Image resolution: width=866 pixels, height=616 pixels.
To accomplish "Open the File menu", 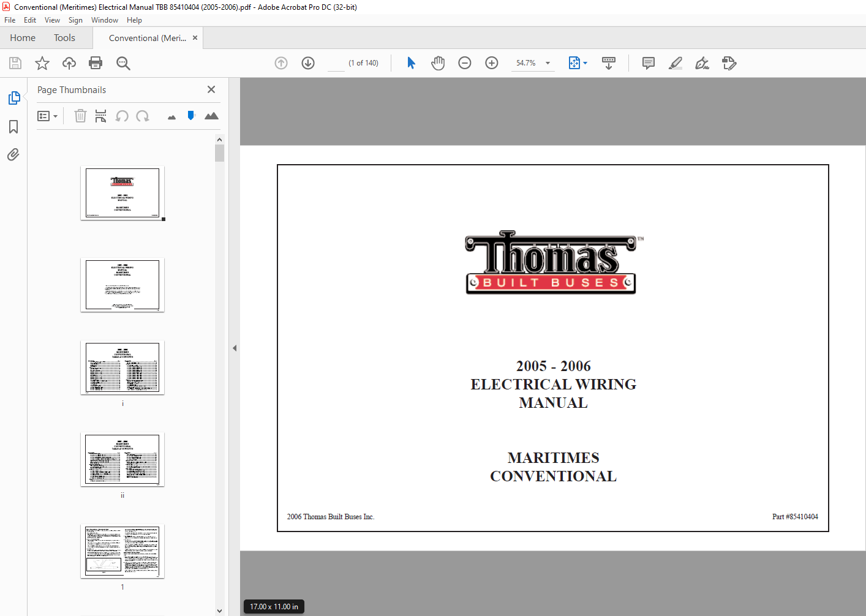I will point(10,20).
